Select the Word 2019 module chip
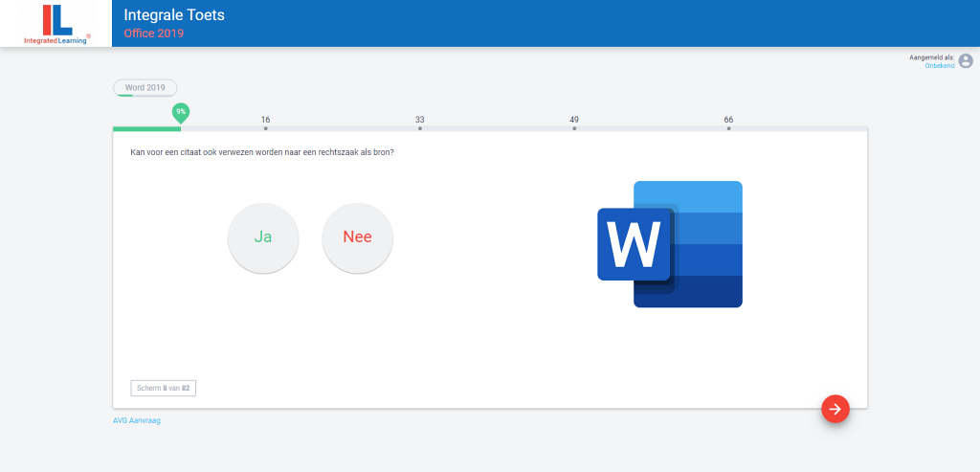 pos(145,87)
